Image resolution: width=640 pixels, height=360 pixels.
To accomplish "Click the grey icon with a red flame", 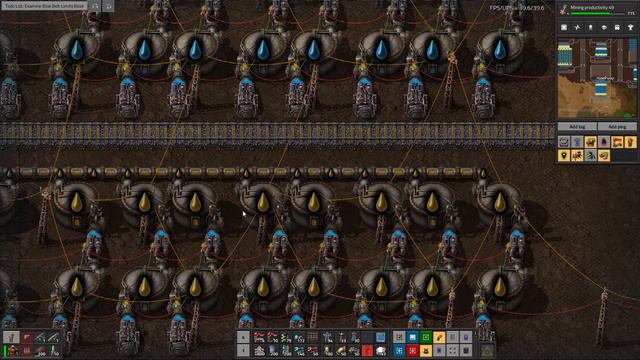I will pyautogui.click(x=604, y=142).
